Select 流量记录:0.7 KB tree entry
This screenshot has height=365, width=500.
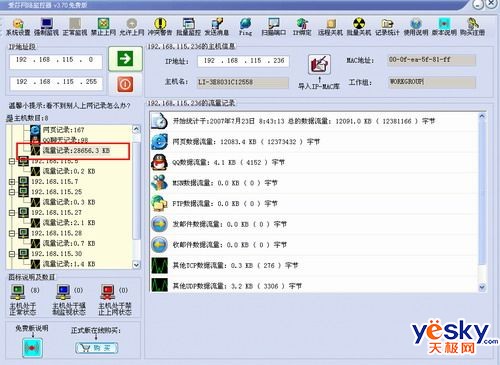[x=63, y=243]
